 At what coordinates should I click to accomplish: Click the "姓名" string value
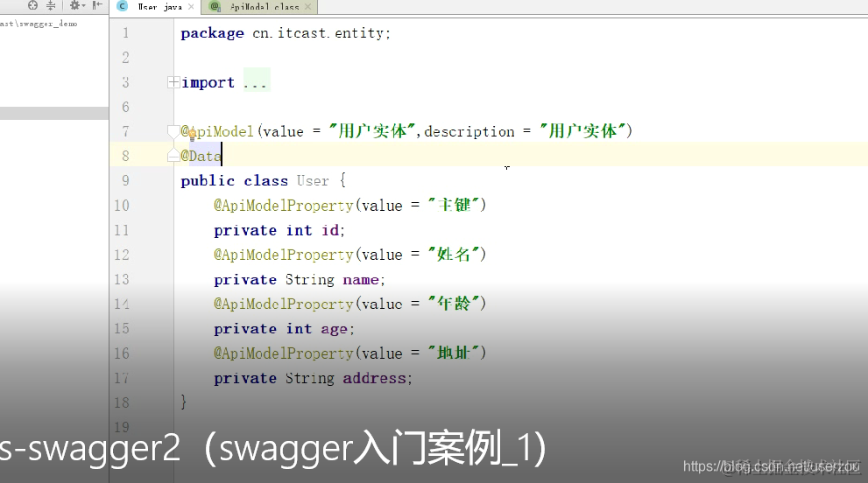pyautogui.click(x=454, y=255)
